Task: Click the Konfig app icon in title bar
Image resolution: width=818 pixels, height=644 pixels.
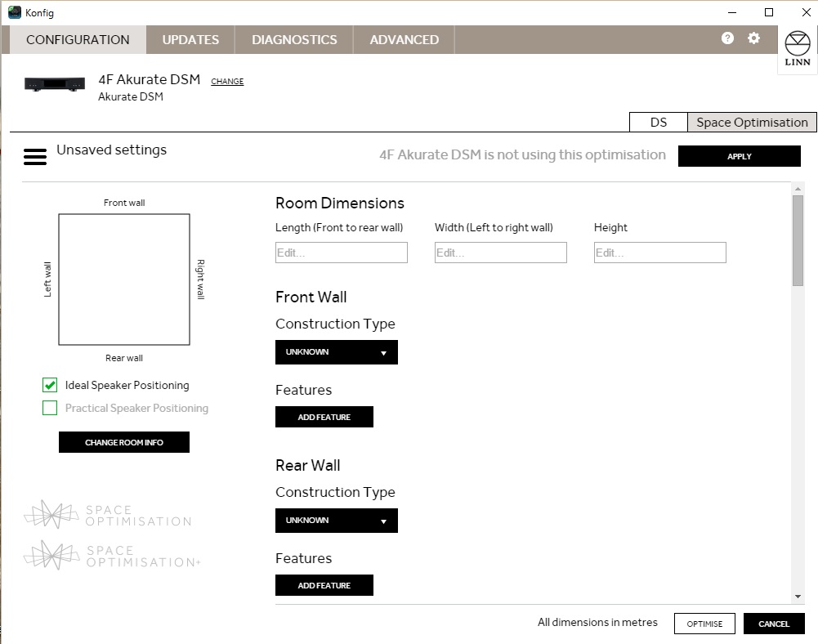Action: point(15,12)
